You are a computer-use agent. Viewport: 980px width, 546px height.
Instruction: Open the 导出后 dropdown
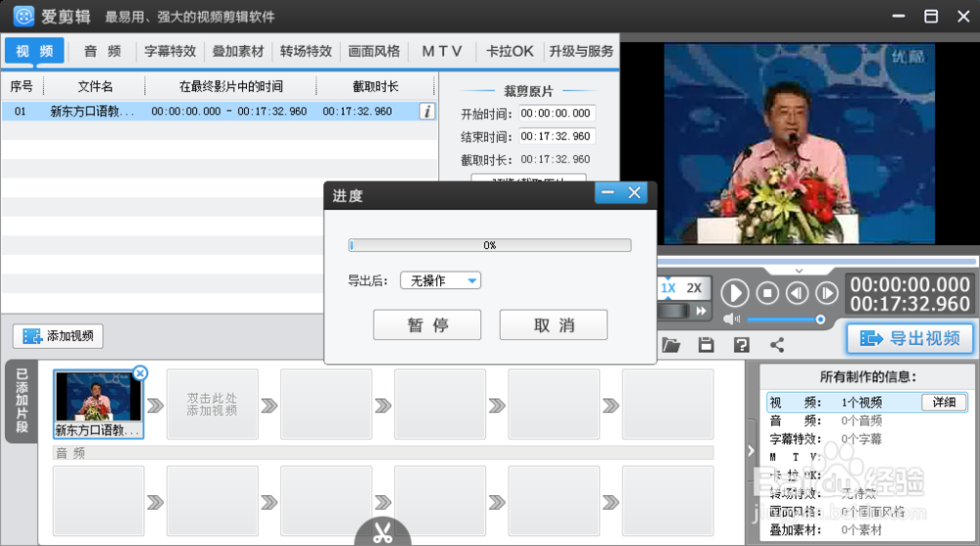pyautogui.click(x=441, y=280)
